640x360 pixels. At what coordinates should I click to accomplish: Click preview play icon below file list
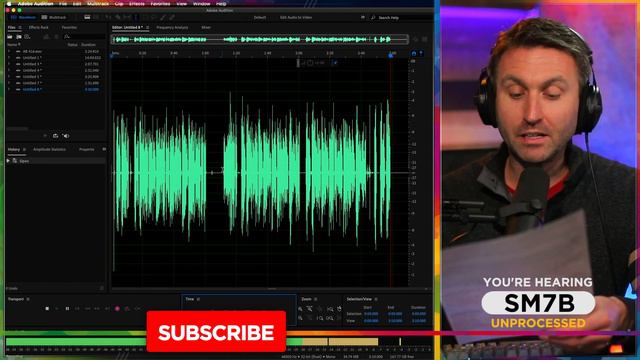(45, 136)
